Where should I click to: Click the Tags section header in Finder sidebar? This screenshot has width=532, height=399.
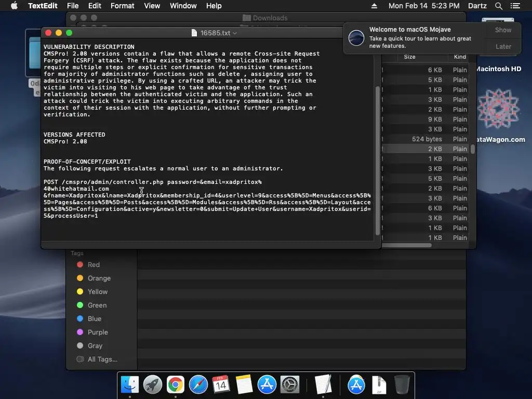click(77, 253)
